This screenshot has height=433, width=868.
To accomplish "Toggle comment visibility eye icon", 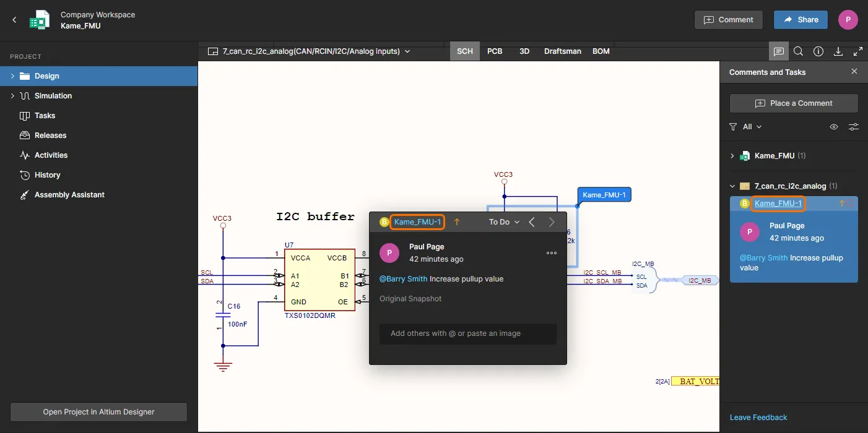I will click(x=834, y=127).
